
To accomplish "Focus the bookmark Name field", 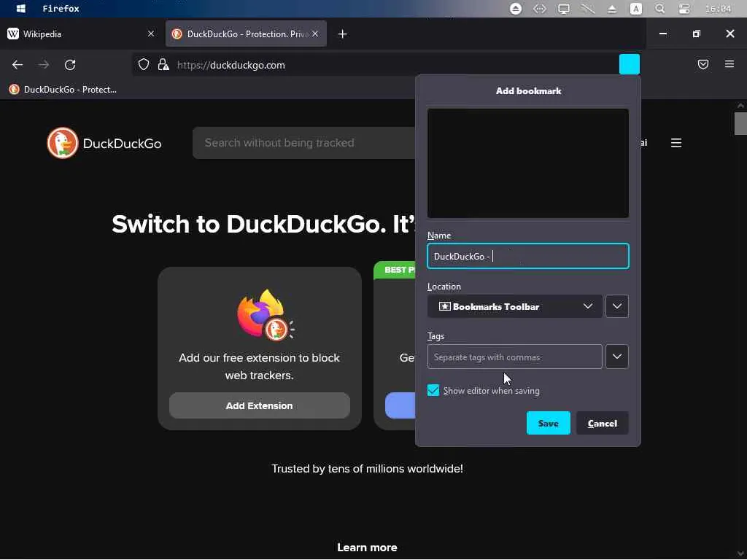I will 528,256.
